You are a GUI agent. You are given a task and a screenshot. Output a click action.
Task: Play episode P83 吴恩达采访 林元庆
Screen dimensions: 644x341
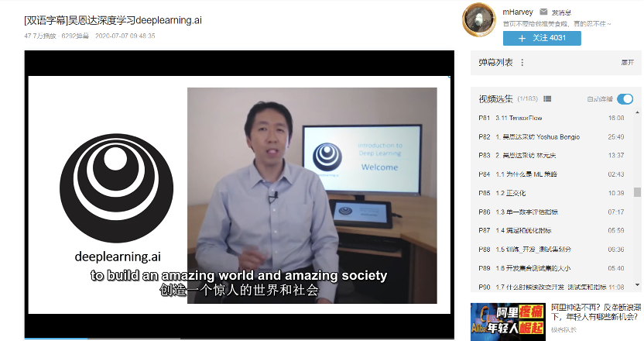pos(552,156)
